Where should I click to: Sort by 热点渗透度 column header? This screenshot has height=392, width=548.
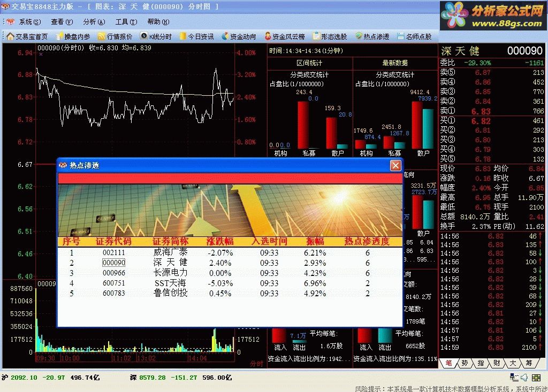click(x=367, y=241)
